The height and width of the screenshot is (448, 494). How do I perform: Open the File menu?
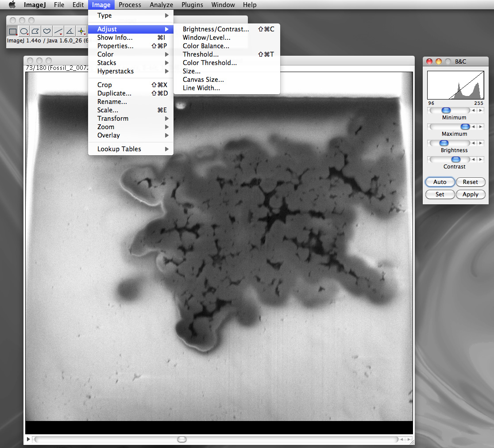pos(59,5)
